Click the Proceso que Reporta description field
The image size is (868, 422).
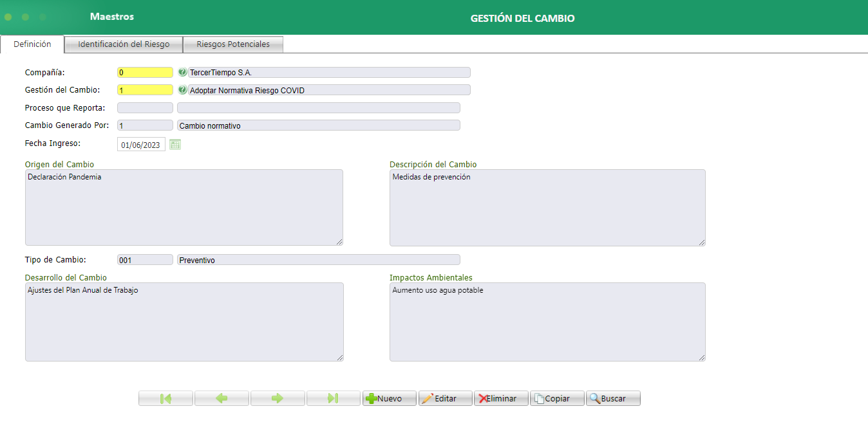click(319, 107)
